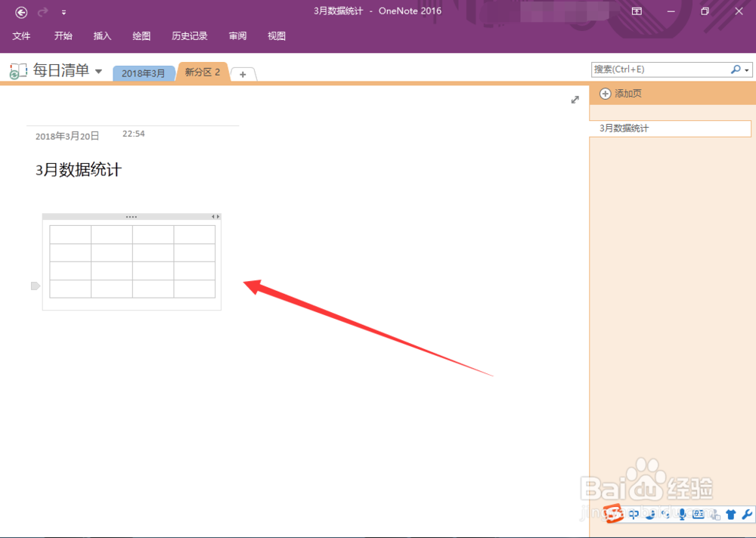Viewport: 756px width, 538px height.
Task: Click the full page view arrow
Action: pos(575,99)
